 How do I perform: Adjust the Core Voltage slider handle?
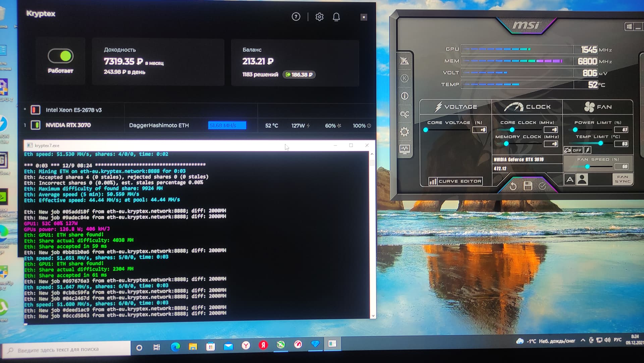click(x=426, y=130)
